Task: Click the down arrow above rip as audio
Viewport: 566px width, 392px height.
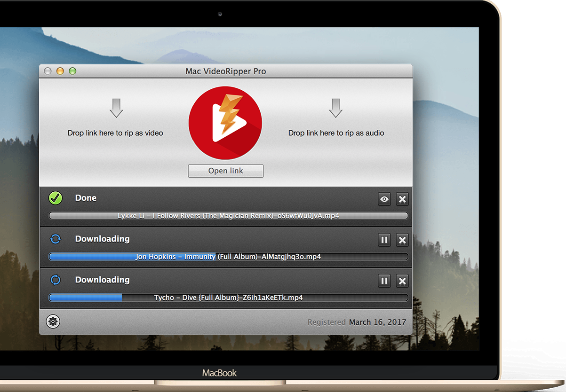Action: pos(335,108)
